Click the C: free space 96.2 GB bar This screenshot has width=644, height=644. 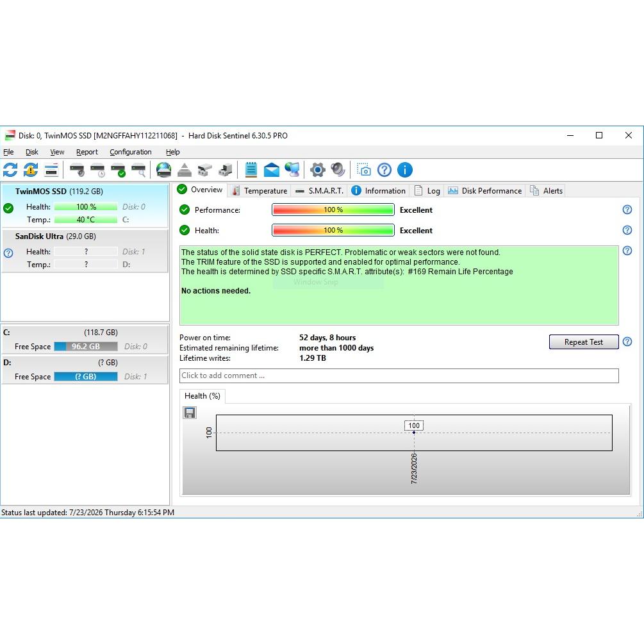point(86,346)
